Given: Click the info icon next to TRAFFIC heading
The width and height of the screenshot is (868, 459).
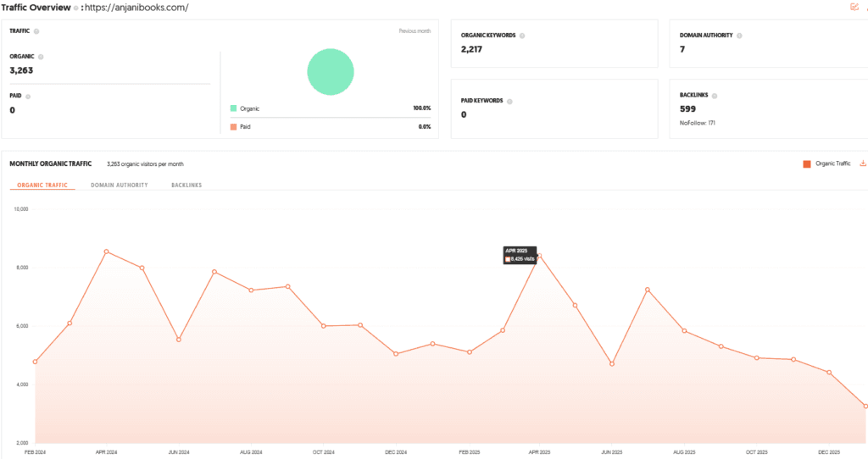Looking at the screenshot, I should (36, 31).
